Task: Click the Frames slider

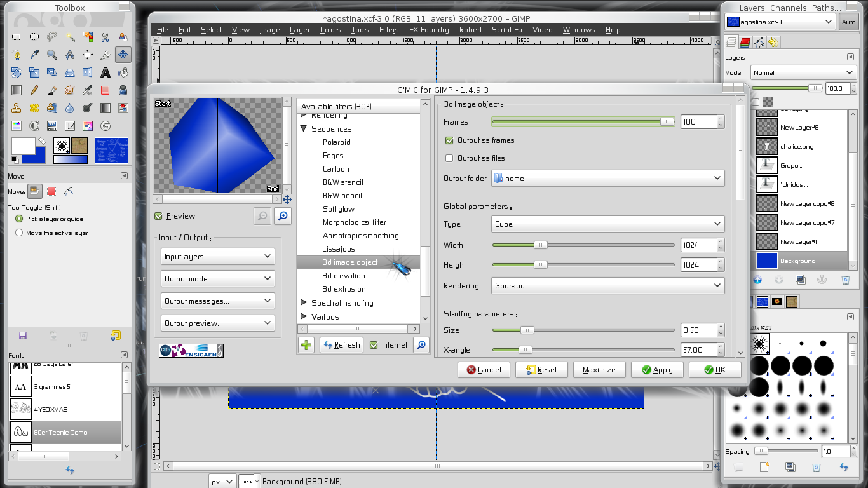Action: point(583,121)
